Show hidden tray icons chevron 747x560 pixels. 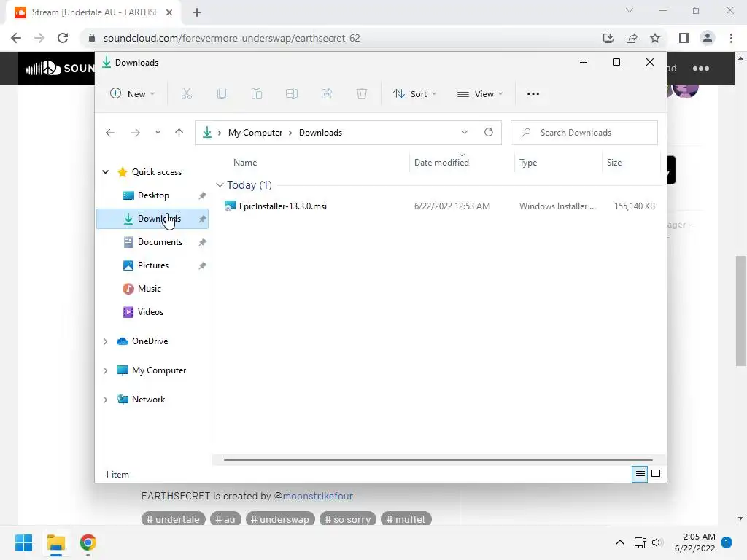click(x=620, y=542)
